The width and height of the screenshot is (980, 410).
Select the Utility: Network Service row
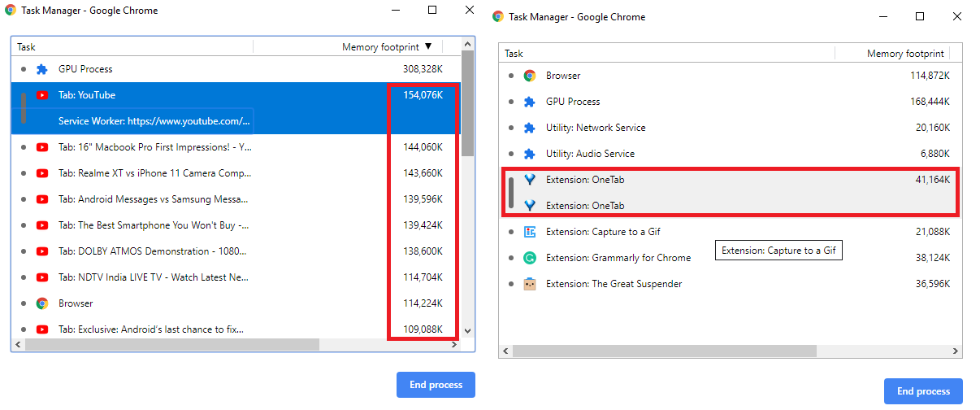pyautogui.click(x=730, y=128)
